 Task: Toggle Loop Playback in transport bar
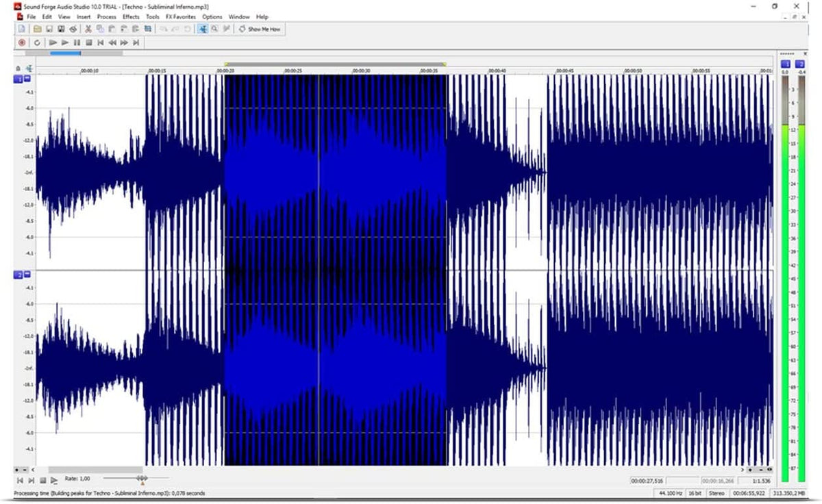point(37,42)
